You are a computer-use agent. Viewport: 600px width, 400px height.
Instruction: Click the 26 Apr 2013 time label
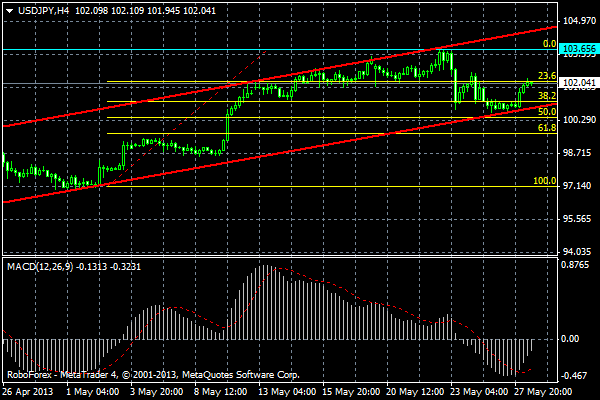click(28, 392)
